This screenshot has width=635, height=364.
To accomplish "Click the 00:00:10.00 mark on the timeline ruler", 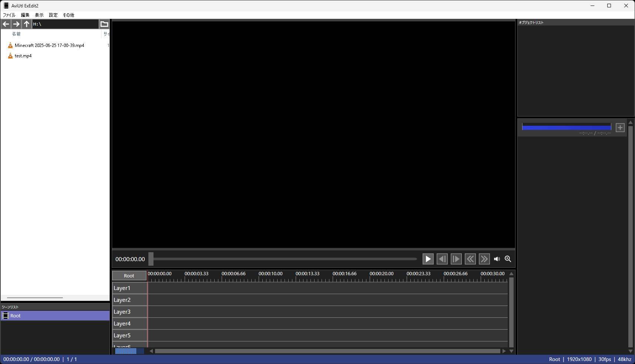I will click(271, 274).
